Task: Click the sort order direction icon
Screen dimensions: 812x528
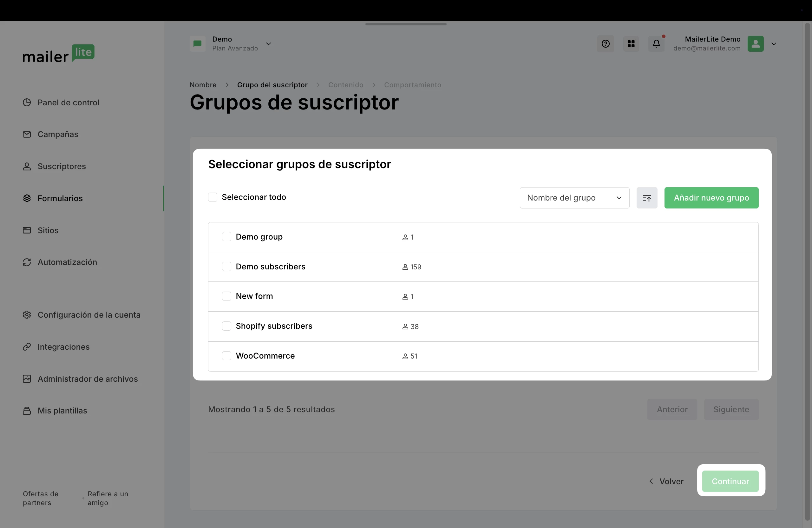Action: pos(646,198)
